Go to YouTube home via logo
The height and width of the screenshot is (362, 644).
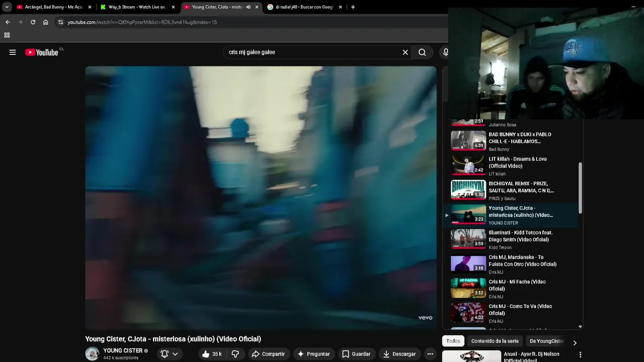[x=42, y=52]
